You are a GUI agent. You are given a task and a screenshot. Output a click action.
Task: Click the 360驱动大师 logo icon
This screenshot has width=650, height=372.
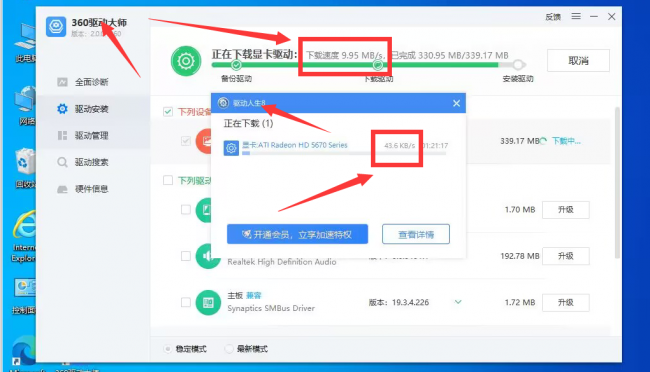[56, 26]
